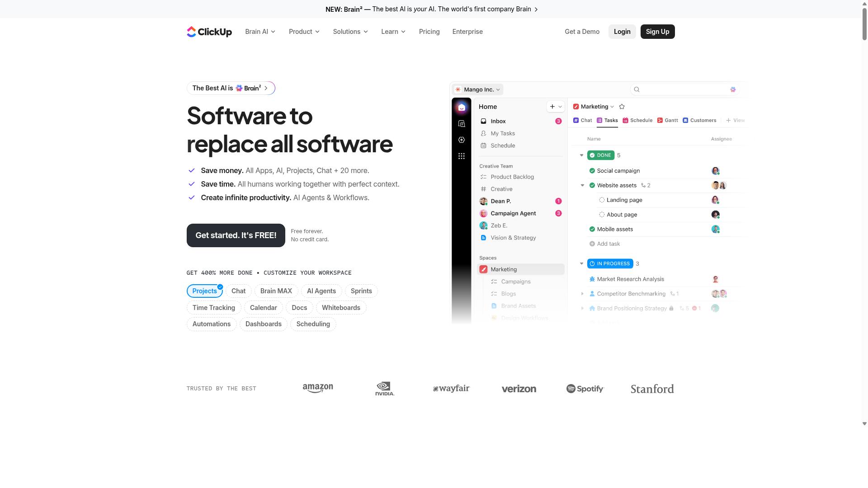
Task: Select the AI Agents feature chip
Action: coord(321,291)
